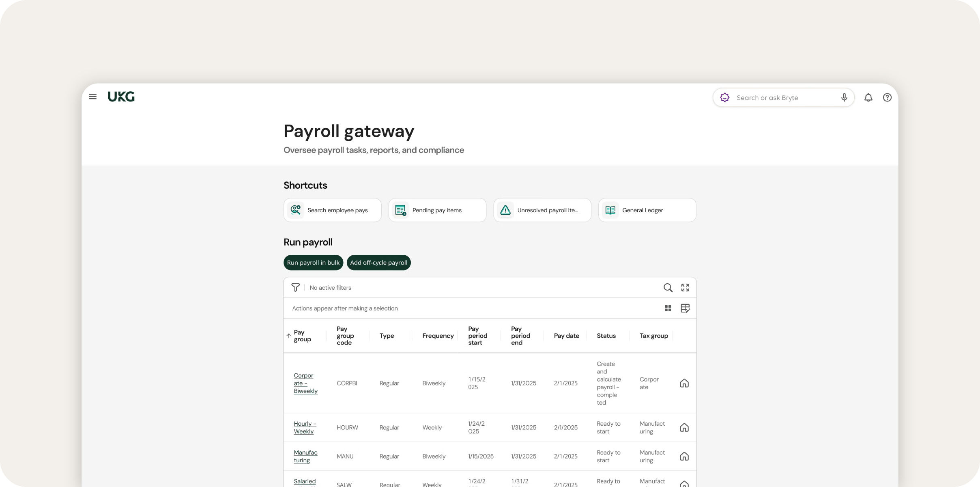
Task: Open the notifications bell
Action: point(868,97)
